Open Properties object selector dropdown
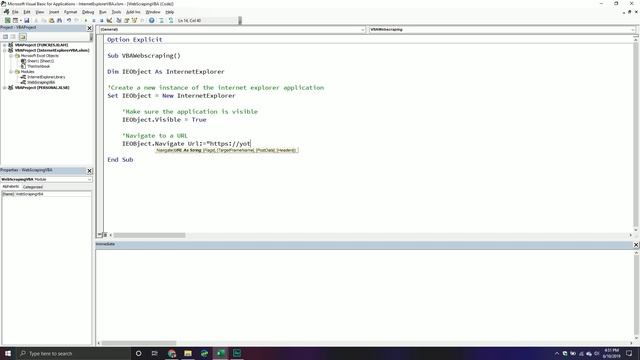Screen dimensions: 640x360 point(89,179)
